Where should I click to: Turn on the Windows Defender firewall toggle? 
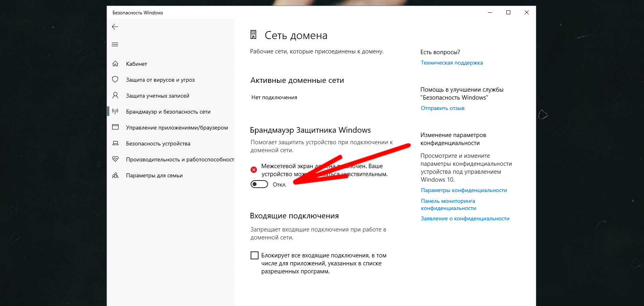[259, 184]
